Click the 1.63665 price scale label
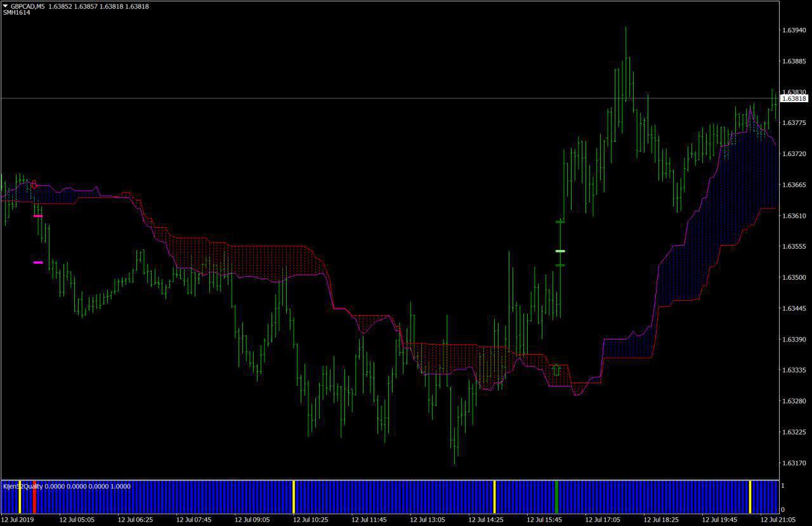Viewport: 812px width, 526px height. 794,185
